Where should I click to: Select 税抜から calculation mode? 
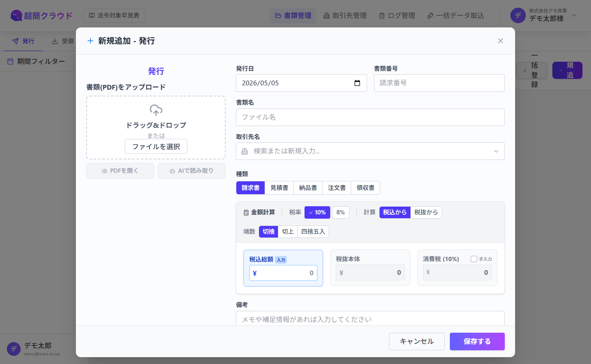coord(426,212)
